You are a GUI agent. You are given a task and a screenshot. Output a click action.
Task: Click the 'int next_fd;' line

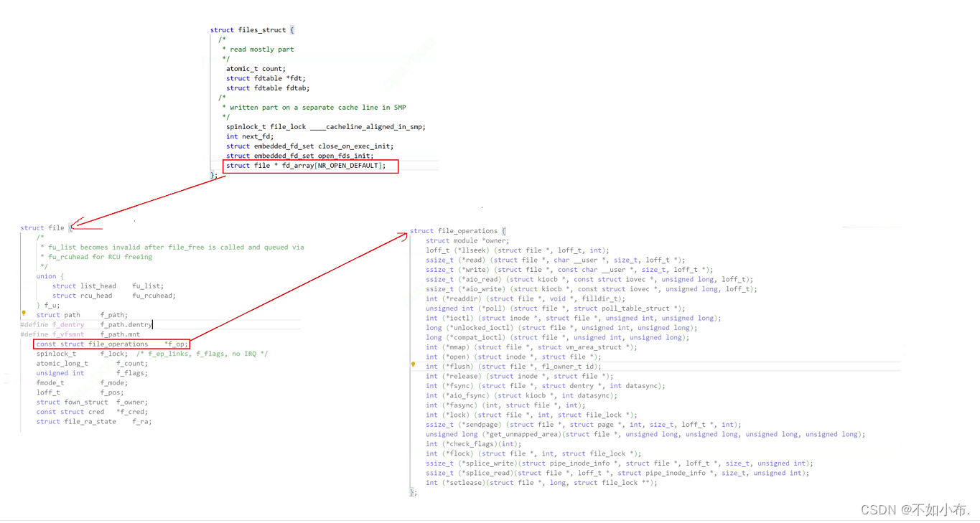tap(250, 136)
